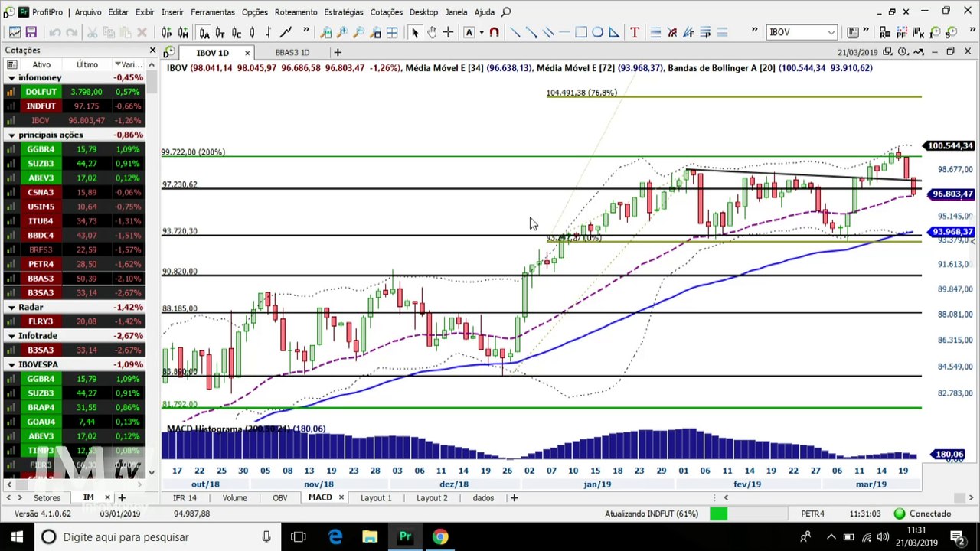The image size is (980, 551).
Task: Choose the Fibonacci fan tool
Action: 689,32
